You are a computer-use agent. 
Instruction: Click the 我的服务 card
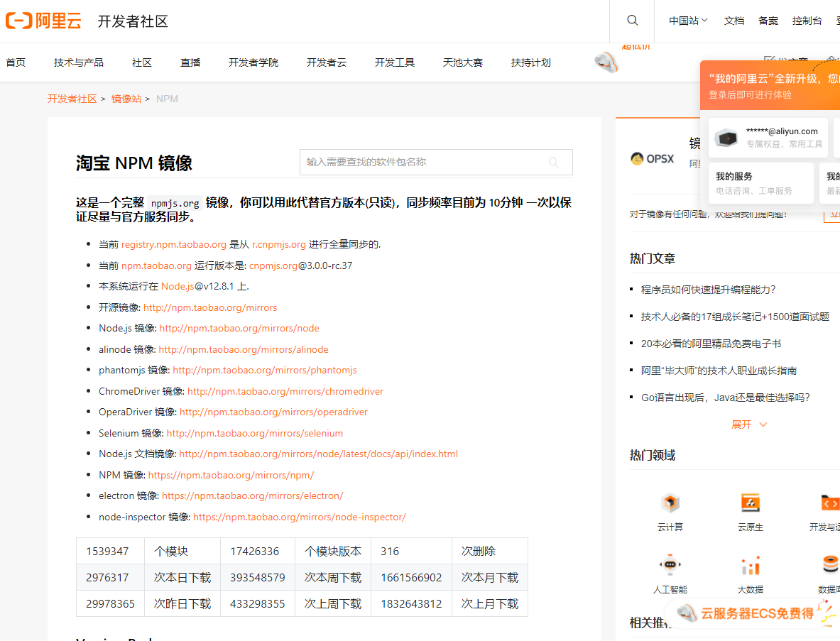tap(761, 183)
